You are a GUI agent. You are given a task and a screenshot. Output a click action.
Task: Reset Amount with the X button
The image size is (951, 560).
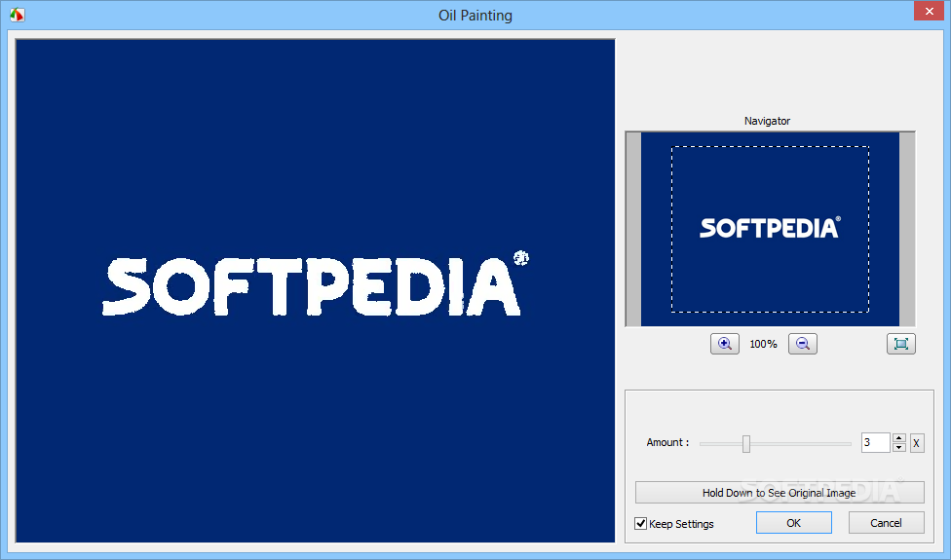(917, 443)
